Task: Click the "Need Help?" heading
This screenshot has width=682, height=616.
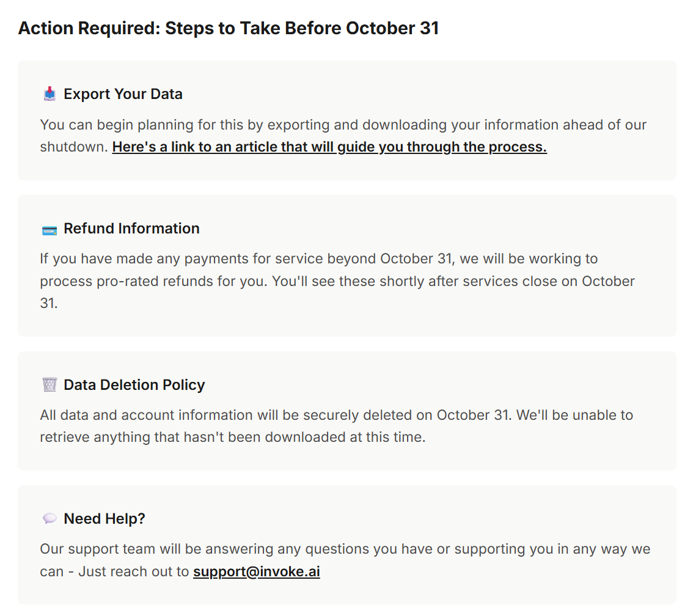Action: coord(105,519)
